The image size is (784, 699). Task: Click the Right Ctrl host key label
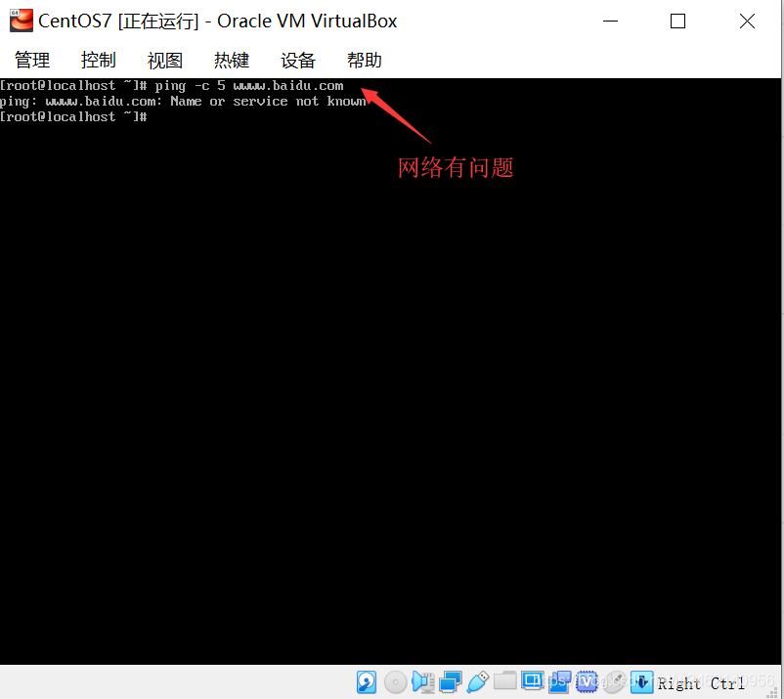701,683
